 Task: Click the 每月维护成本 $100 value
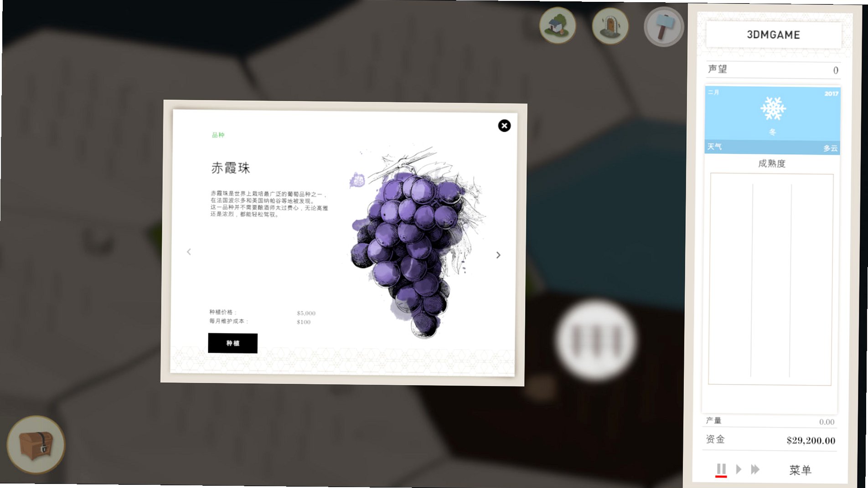click(304, 322)
